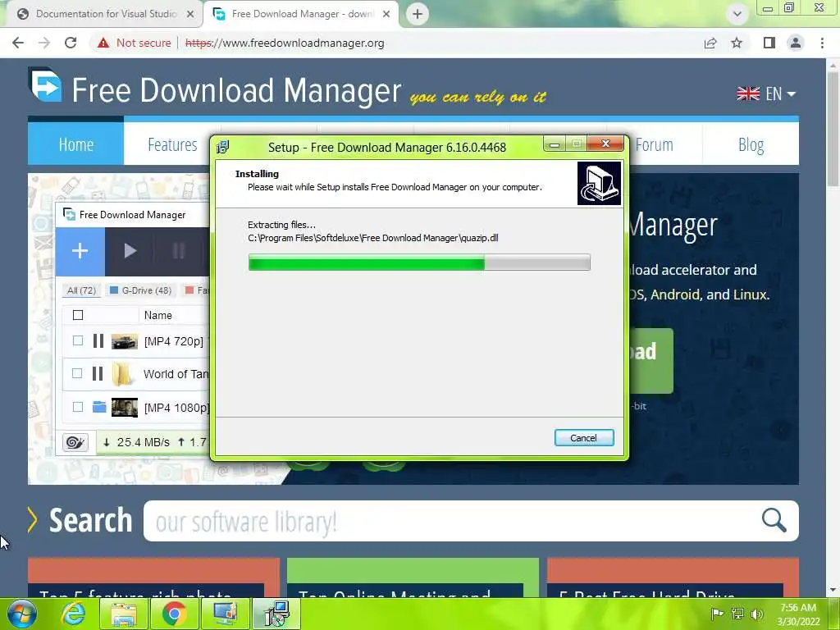
Task: Click blue folder icon on MP4 1080p row
Action: (x=99, y=407)
